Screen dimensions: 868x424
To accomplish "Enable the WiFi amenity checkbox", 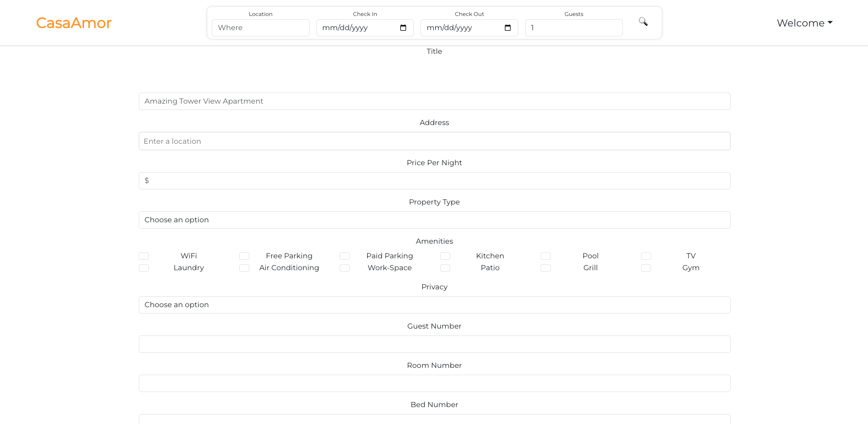I will point(144,256).
